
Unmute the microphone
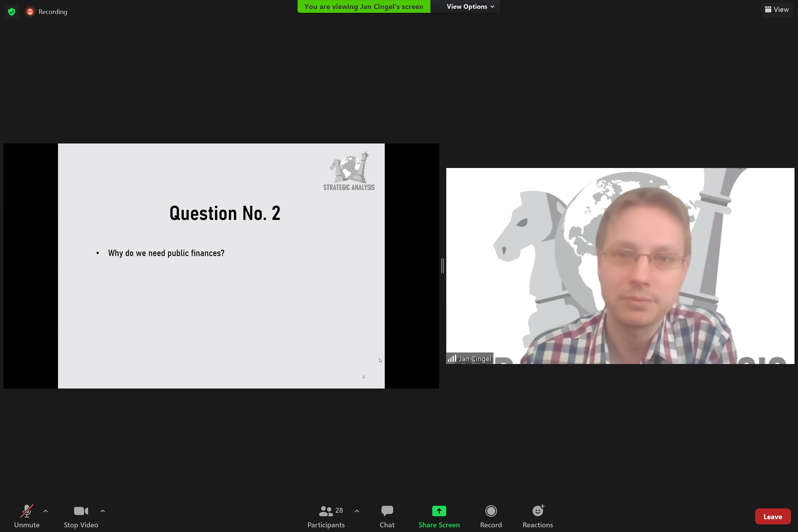tap(27, 516)
